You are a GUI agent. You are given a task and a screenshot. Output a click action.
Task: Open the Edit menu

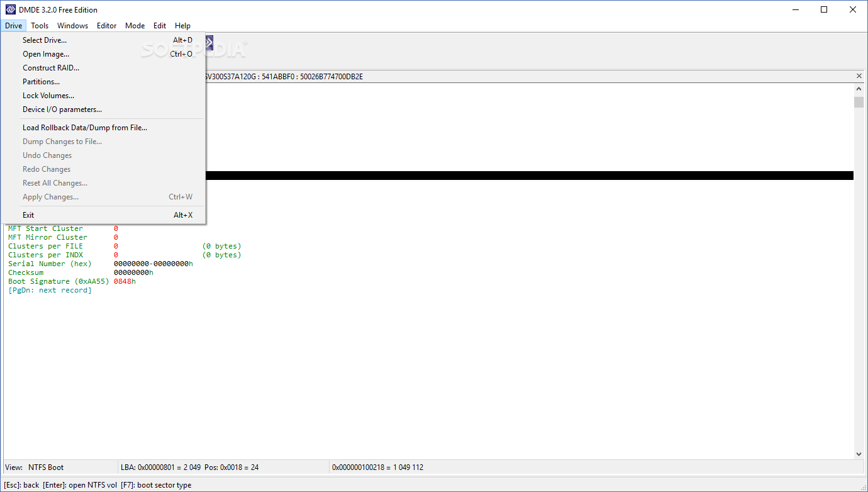coord(160,26)
